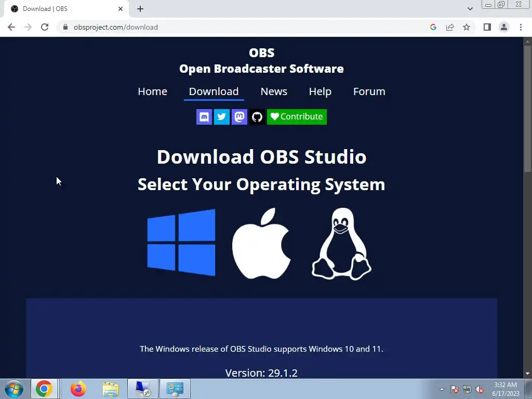Open Chrome three-dot menu

click(521, 27)
